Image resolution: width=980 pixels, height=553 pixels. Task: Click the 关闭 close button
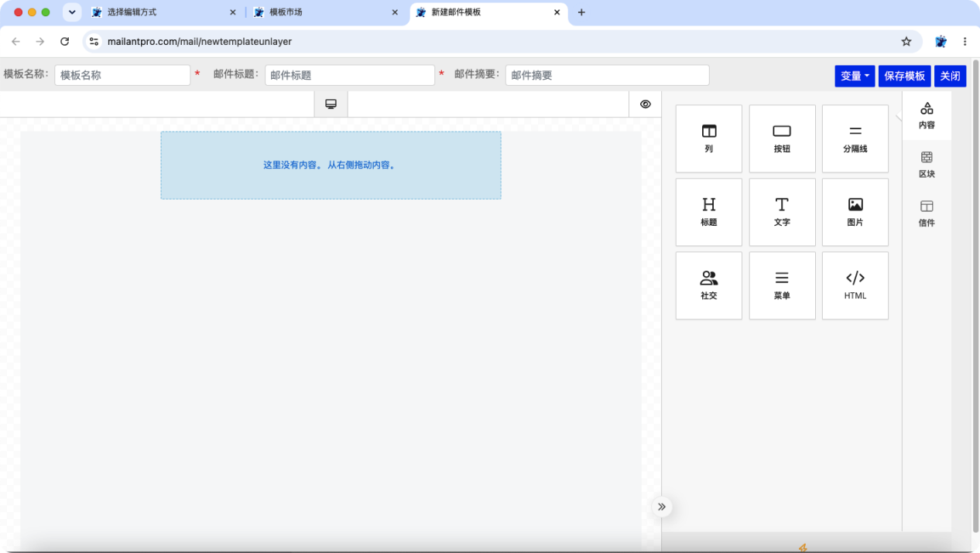coord(950,76)
